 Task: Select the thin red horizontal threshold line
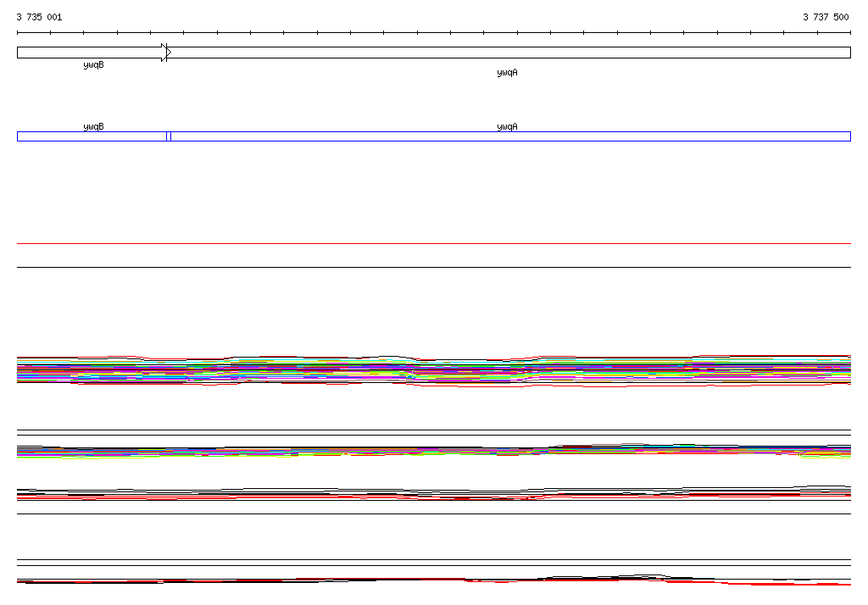point(434,243)
